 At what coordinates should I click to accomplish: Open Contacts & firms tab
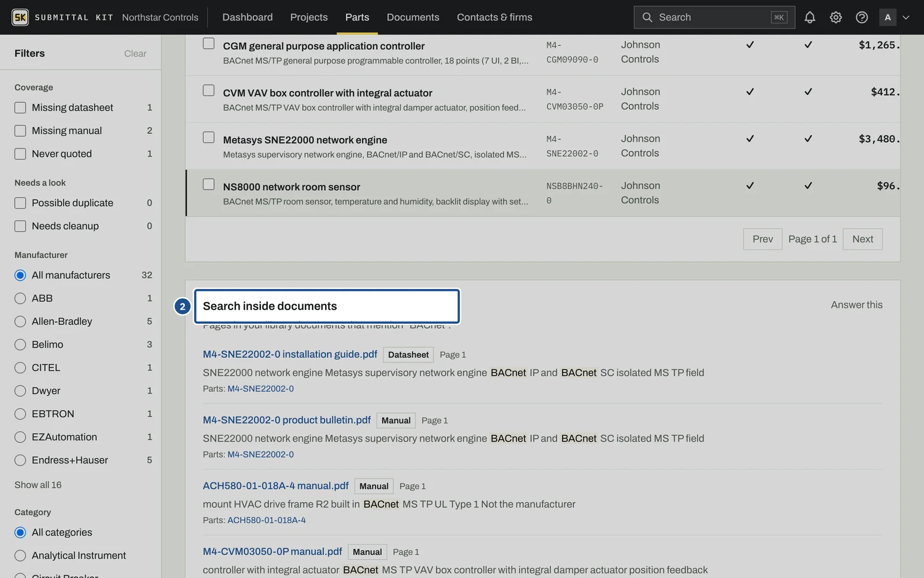494,17
